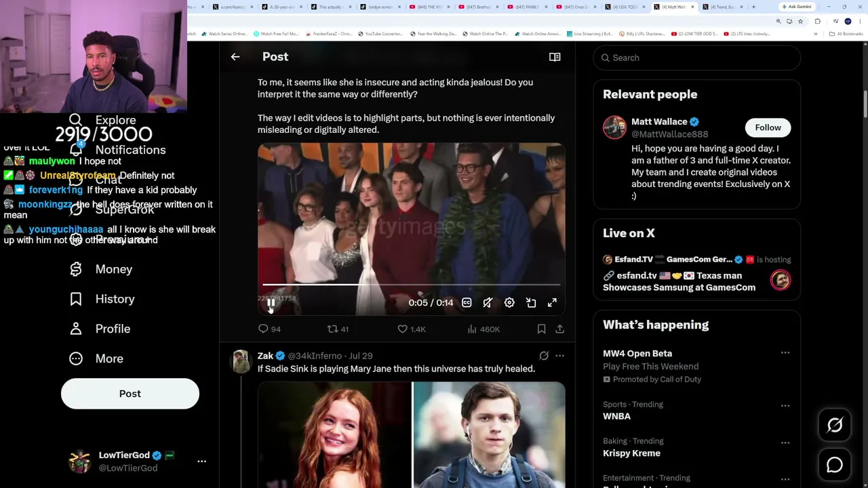Go back with the Post arrow

click(235, 57)
